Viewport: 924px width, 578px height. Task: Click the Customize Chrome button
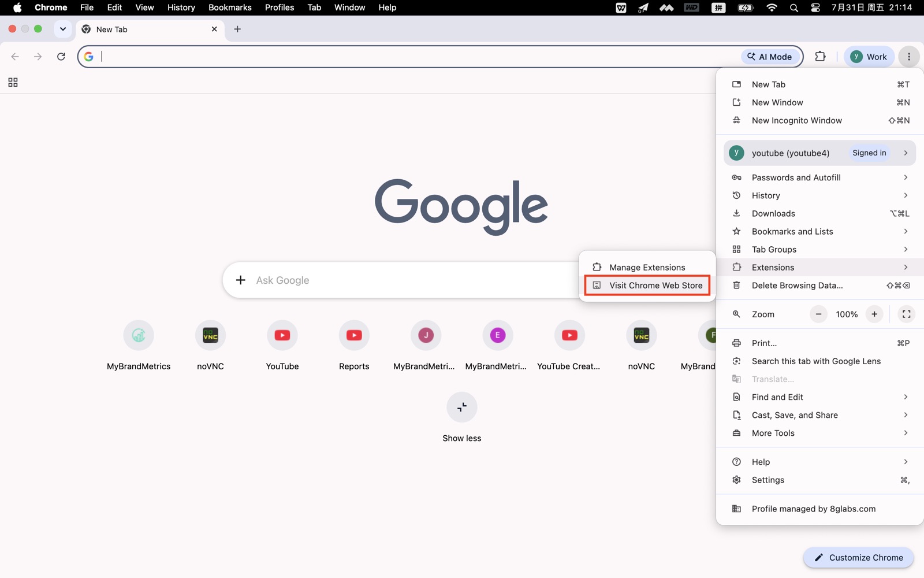coord(858,558)
